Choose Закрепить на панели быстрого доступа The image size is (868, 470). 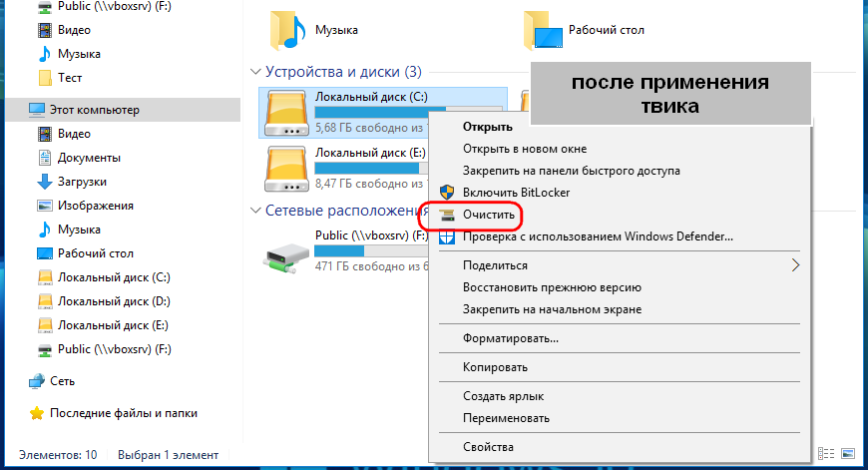point(571,171)
